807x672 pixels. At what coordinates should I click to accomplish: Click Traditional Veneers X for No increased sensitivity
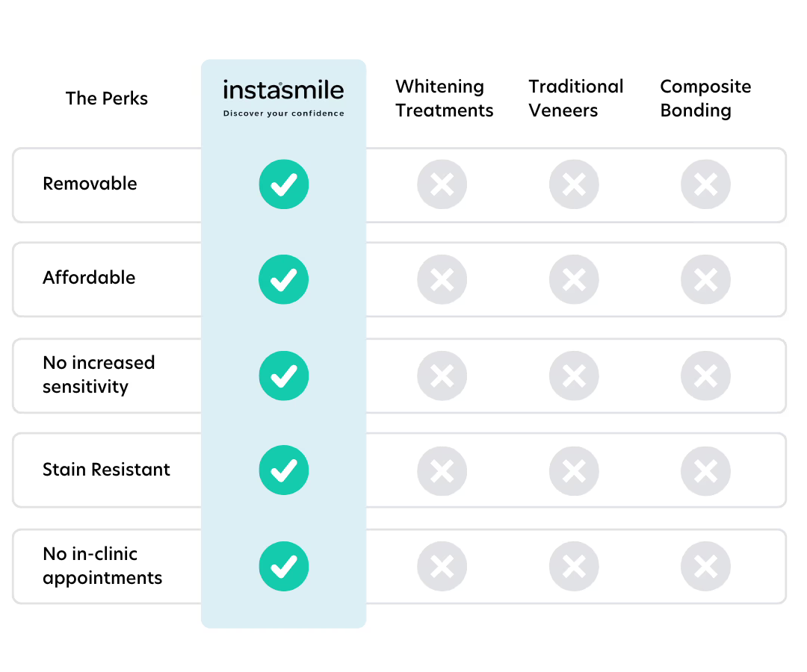point(574,375)
